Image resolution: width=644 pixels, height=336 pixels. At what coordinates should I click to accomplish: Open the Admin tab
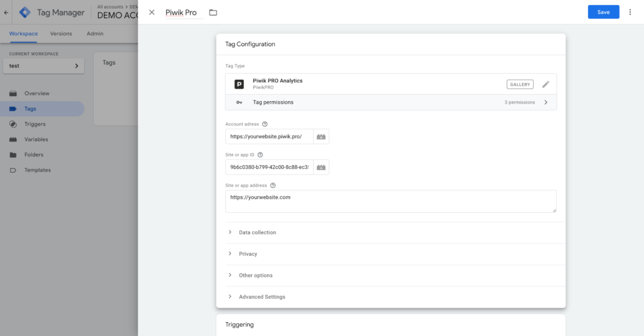(x=95, y=33)
